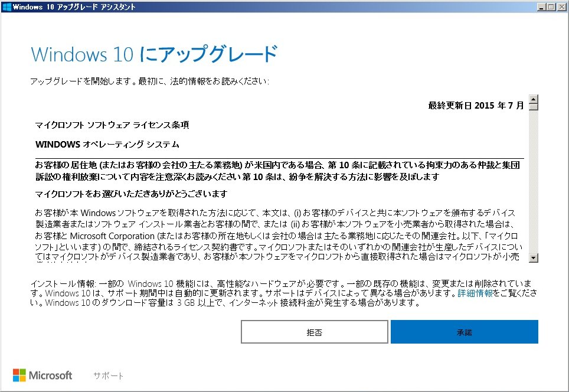Click the license scrollbar down arrow
This screenshot has width=569, height=392.
[533, 258]
